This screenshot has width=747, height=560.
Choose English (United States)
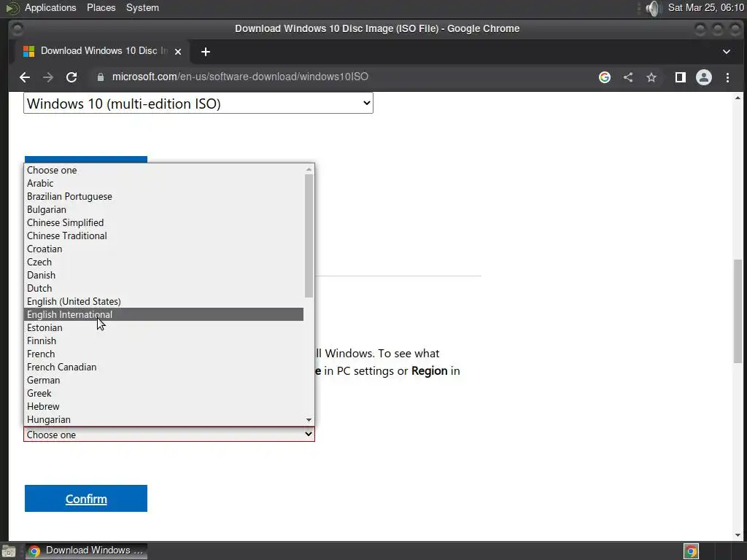tap(163, 301)
